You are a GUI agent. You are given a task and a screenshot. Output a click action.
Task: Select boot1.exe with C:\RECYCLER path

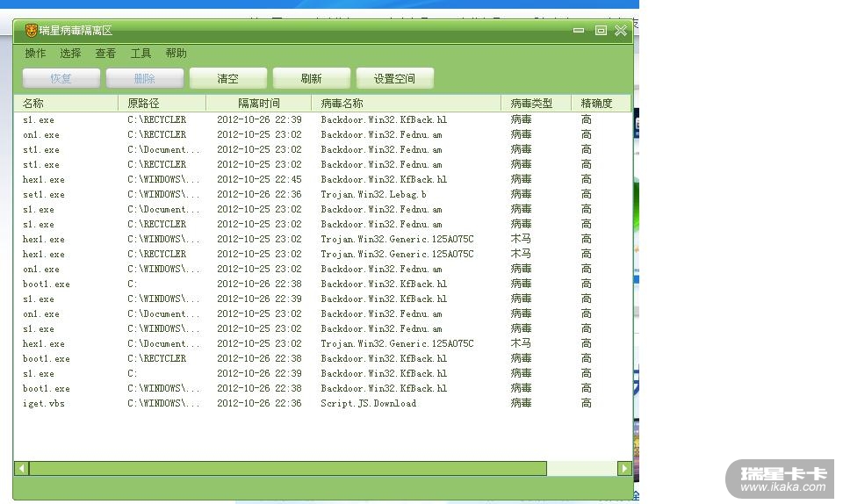click(322, 359)
